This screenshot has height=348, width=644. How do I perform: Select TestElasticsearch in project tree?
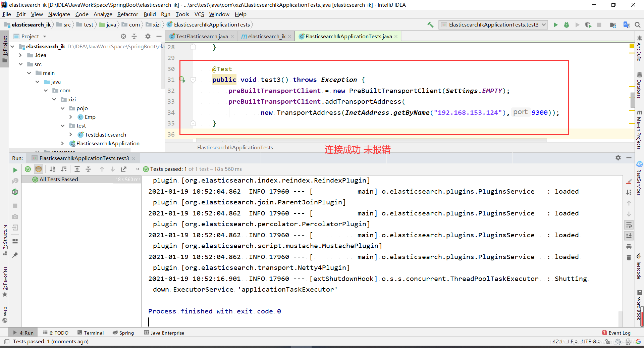pyautogui.click(x=105, y=135)
